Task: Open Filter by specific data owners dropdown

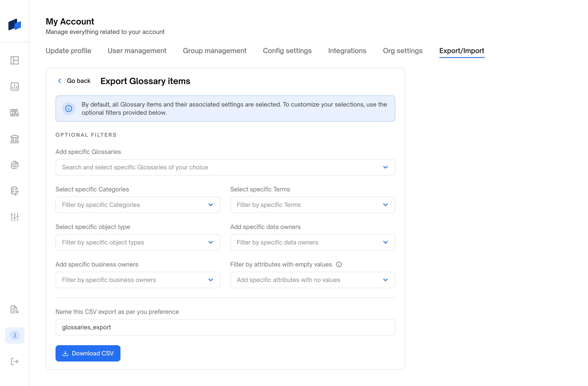Action: click(312, 242)
